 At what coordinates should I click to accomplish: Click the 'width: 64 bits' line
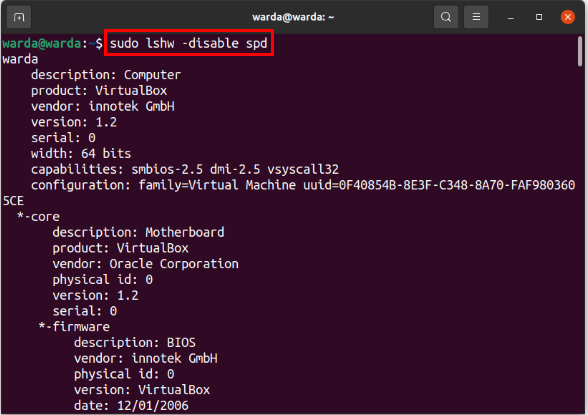point(81,154)
